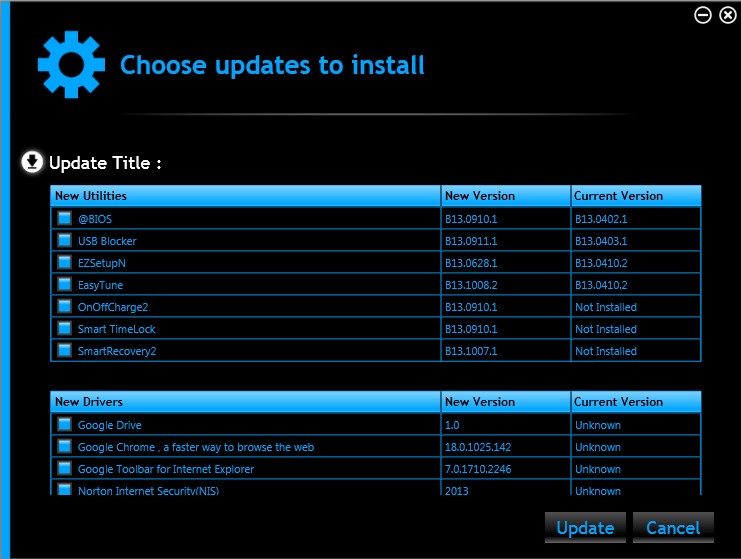Click new version value B13.1007.1

471,351
